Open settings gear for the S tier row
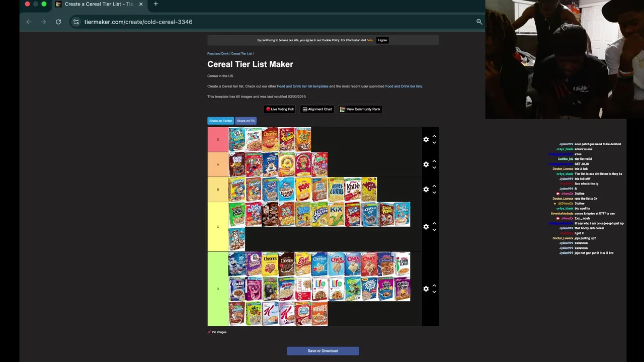Image resolution: width=644 pixels, height=362 pixels. coord(426,139)
